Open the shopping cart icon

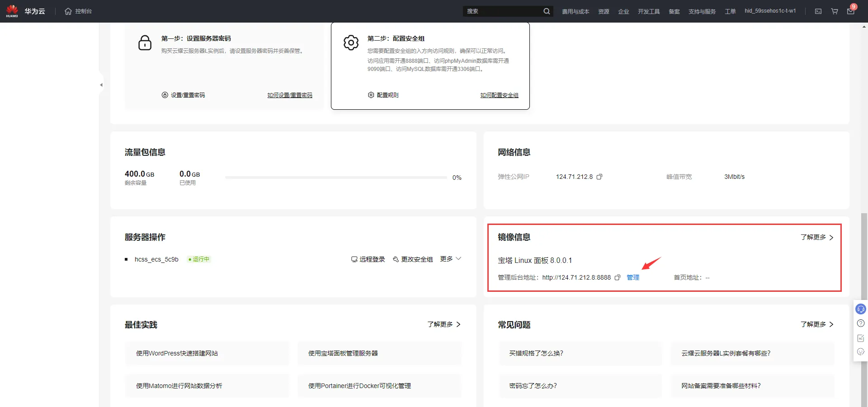pos(835,11)
